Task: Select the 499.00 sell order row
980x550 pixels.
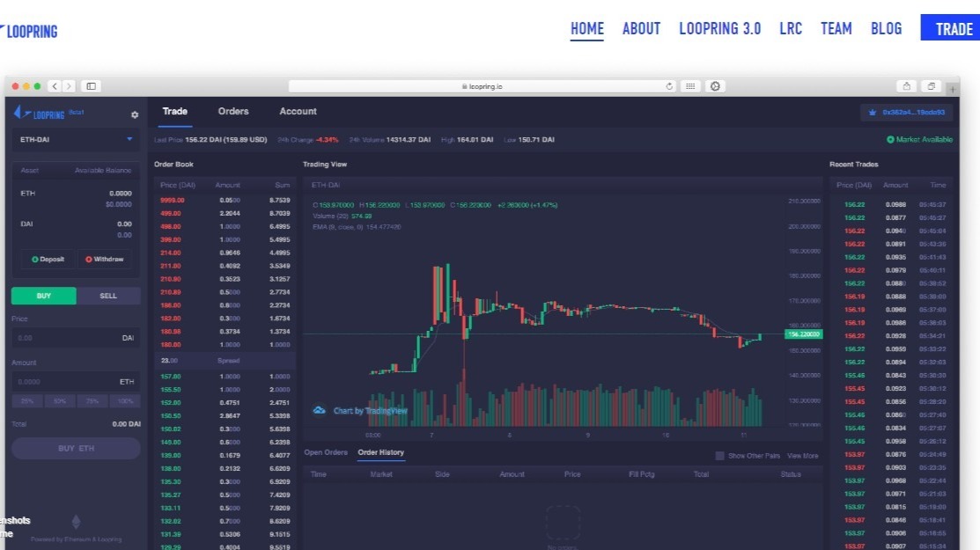Action: coord(225,214)
